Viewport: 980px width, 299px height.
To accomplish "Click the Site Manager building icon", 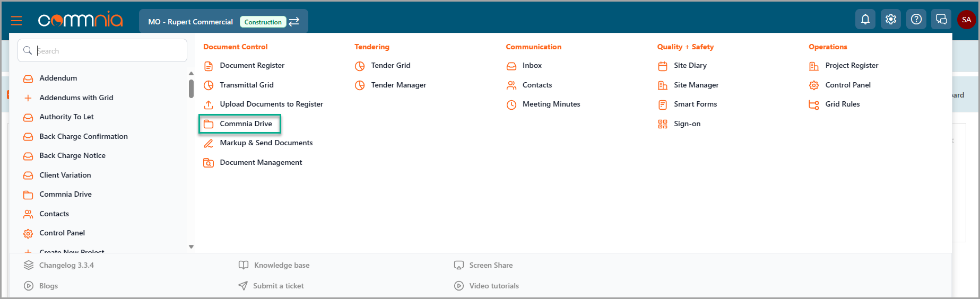I will [663, 85].
